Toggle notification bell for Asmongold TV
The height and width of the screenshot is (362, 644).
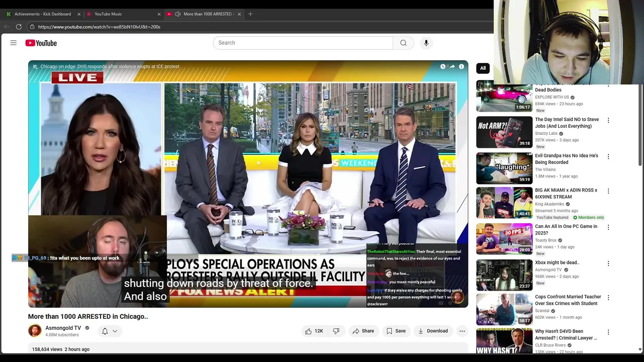pyautogui.click(x=105, y=331)
